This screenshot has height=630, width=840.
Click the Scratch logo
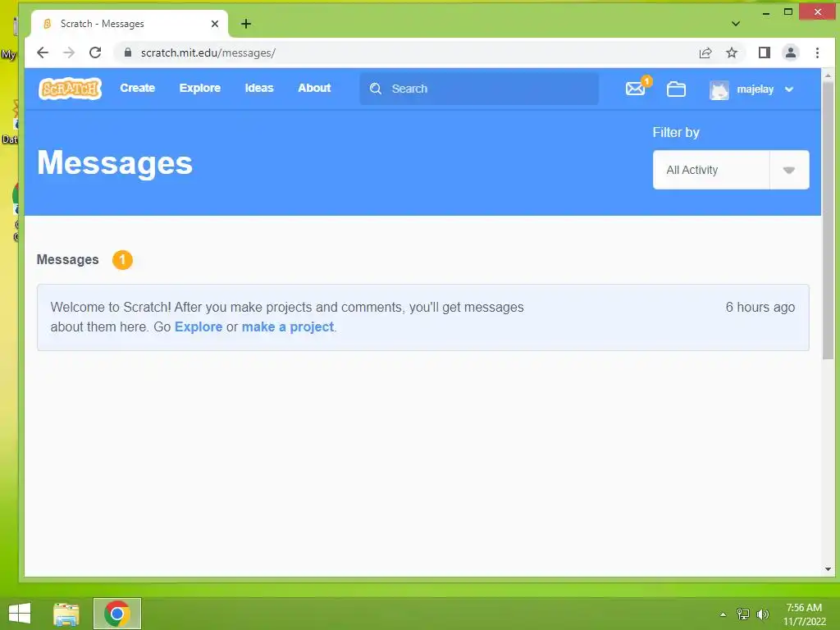pyautogui.click(x=70, y=89)
